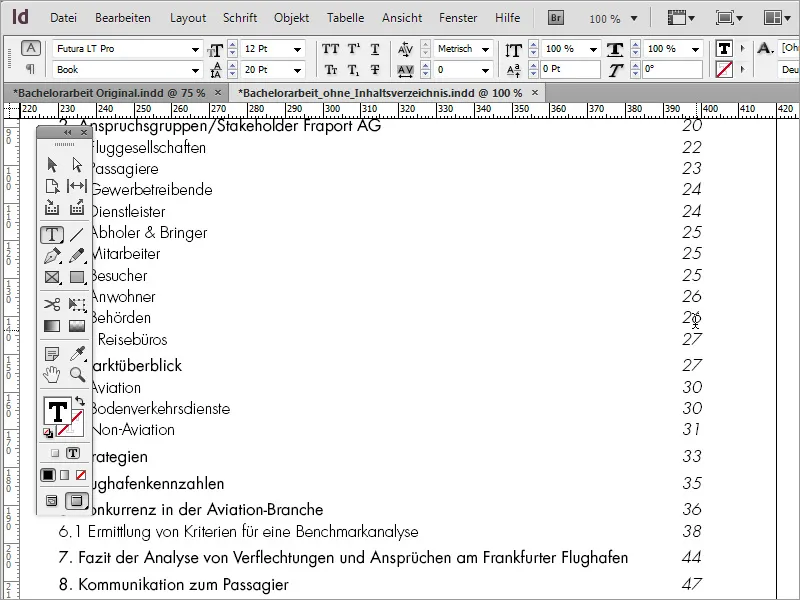The image size is (800, 600).
Task: Switch to Normal view mode in toolbox
Action: point(52,501)
